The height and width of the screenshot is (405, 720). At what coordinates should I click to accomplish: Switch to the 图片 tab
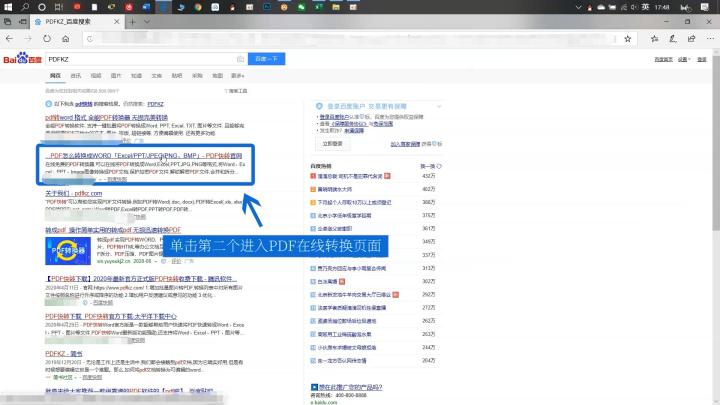point(116,76)
